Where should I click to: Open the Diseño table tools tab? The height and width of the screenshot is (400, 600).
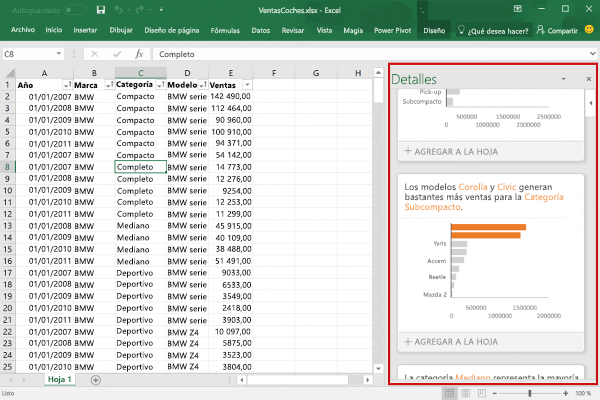[x=434, y=31]
